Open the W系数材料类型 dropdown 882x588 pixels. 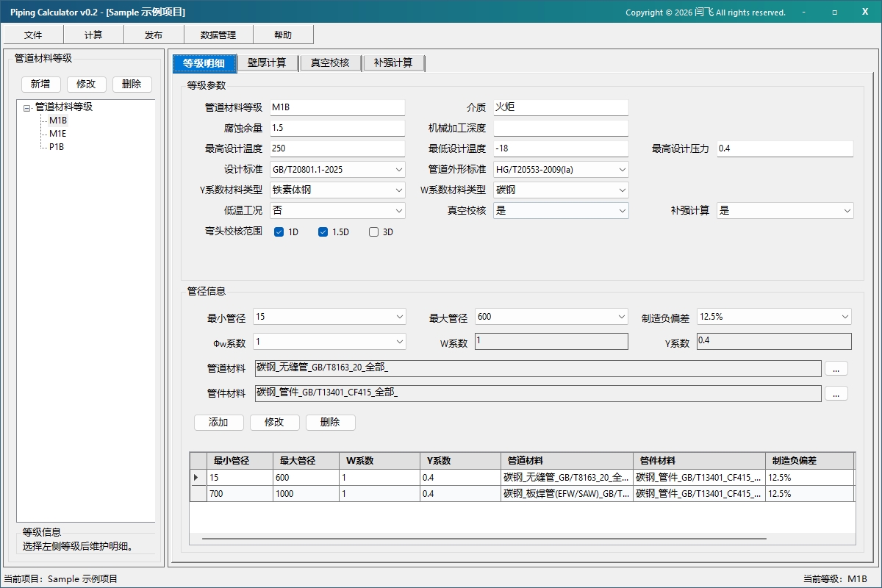pyautogui.click(x=561, y=190)
